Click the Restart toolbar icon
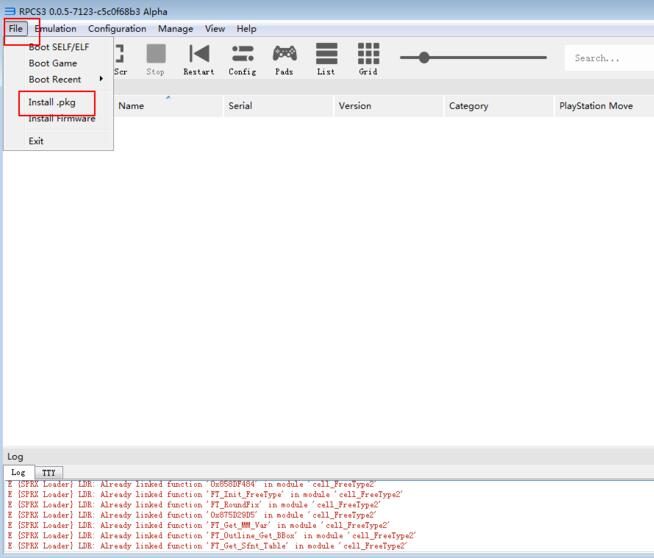Image resolution: width=654 pixels, height=558 pixels. (199, 60)
